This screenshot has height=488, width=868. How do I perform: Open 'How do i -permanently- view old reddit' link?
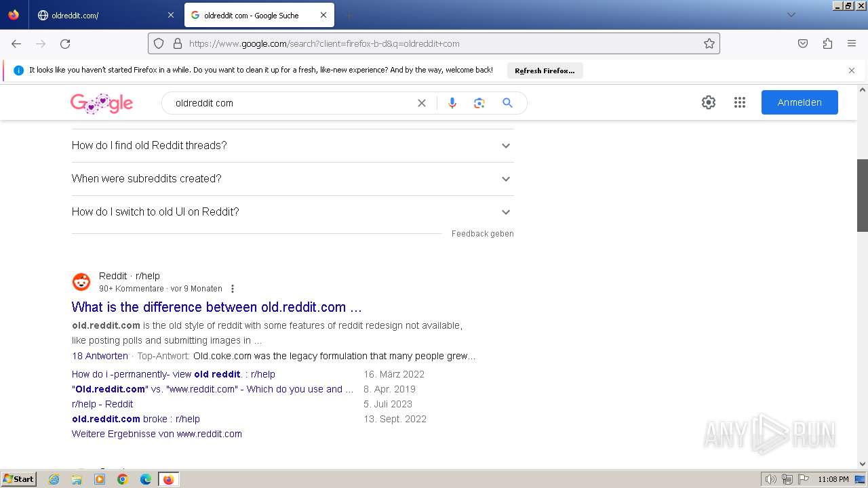point(174,374)
